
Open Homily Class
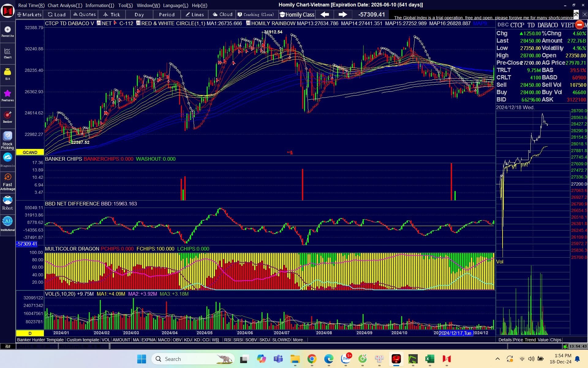pyautogui.click(x=297, y=14)
